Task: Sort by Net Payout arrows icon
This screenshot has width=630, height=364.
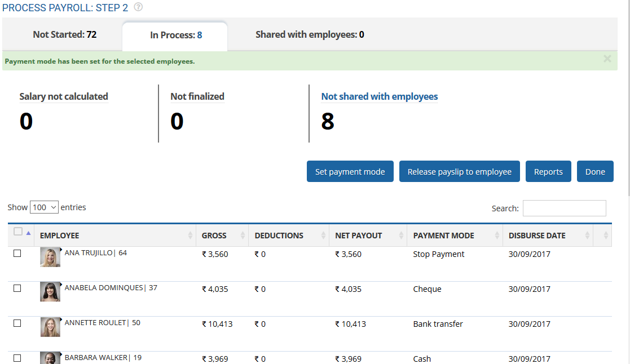Action: pos(401,236)
